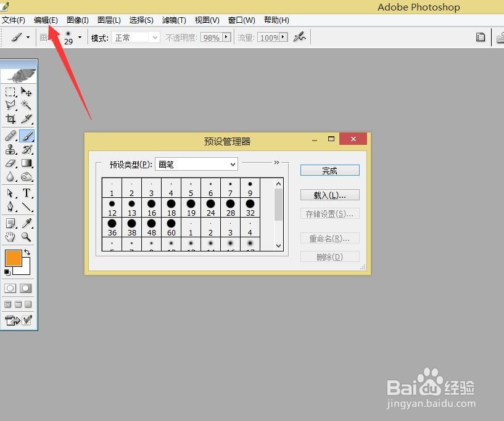Open the opacity slider arrow next to 98%
504x421 pixels.
point(226,37)
